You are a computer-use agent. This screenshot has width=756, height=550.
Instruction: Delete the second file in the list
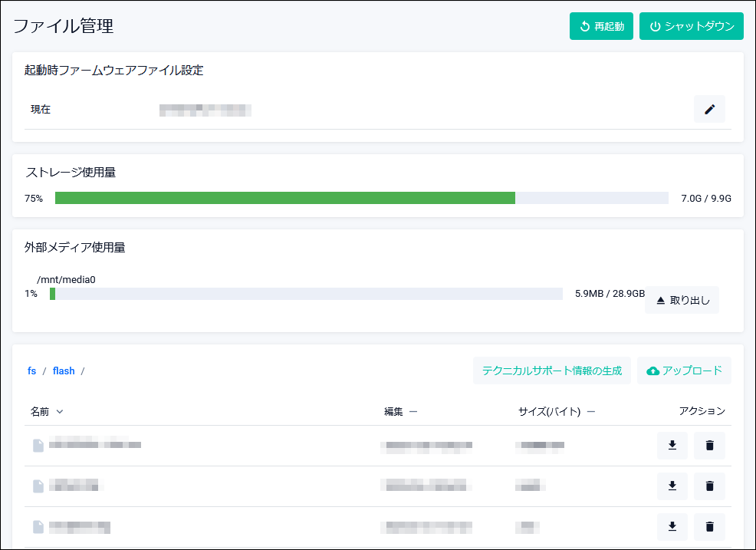[x=709, y=486]
